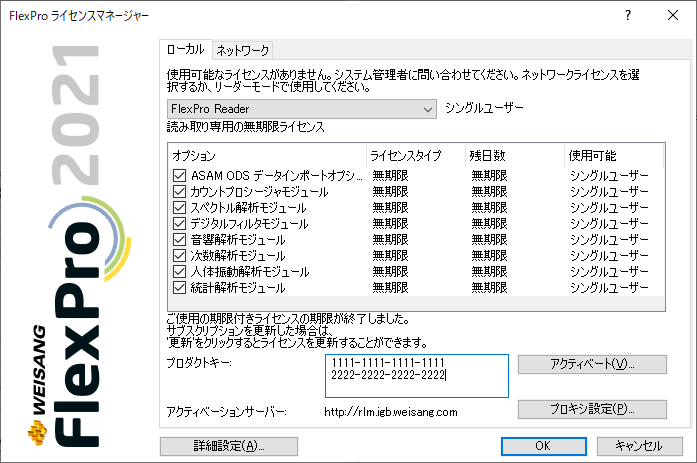This screenshot has height=463, width=697.
Task: Open the FlexPro Reader license dropdown
Action: click(x=302, y=109)
